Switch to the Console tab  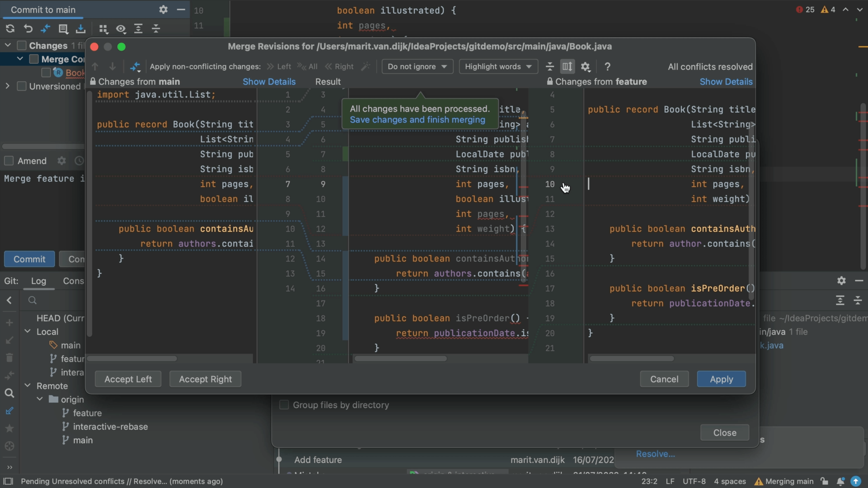point(73,281)
